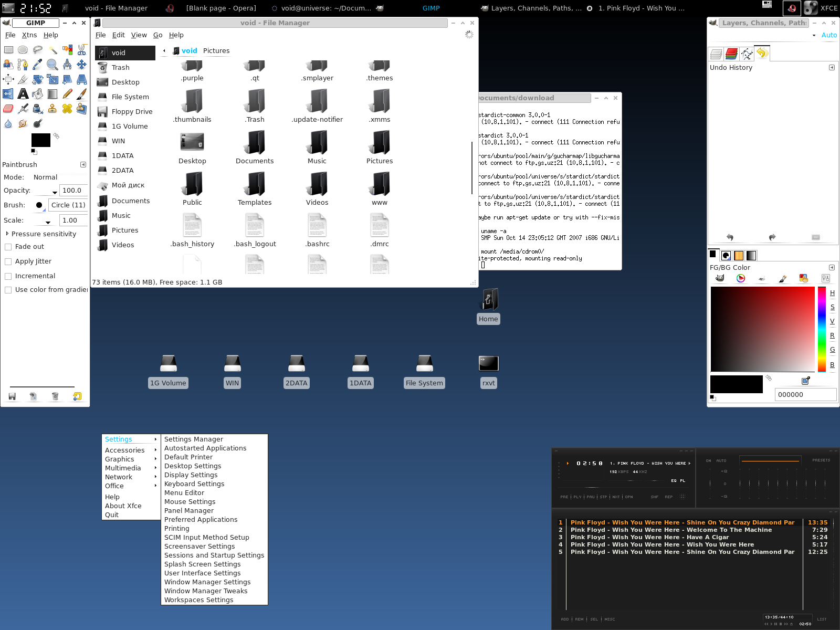
Task: Expand the Multimedia submenu
Action: point(131,468)
